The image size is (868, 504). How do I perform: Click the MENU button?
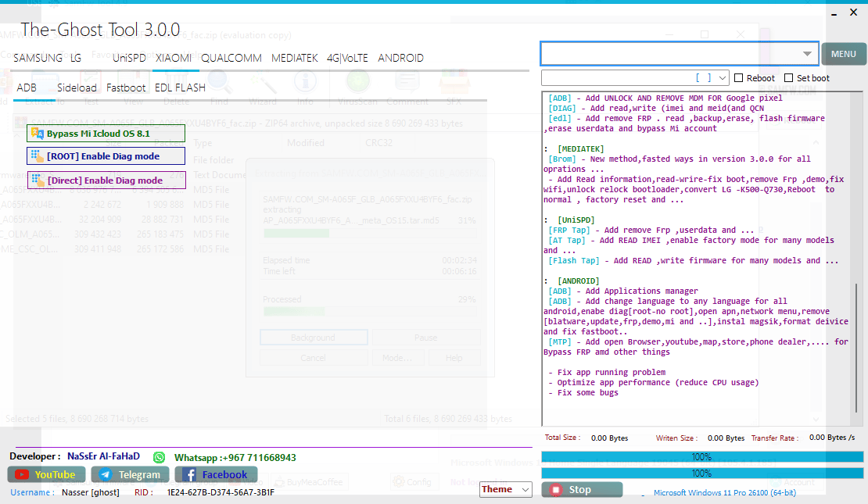(x=843, y=54)
